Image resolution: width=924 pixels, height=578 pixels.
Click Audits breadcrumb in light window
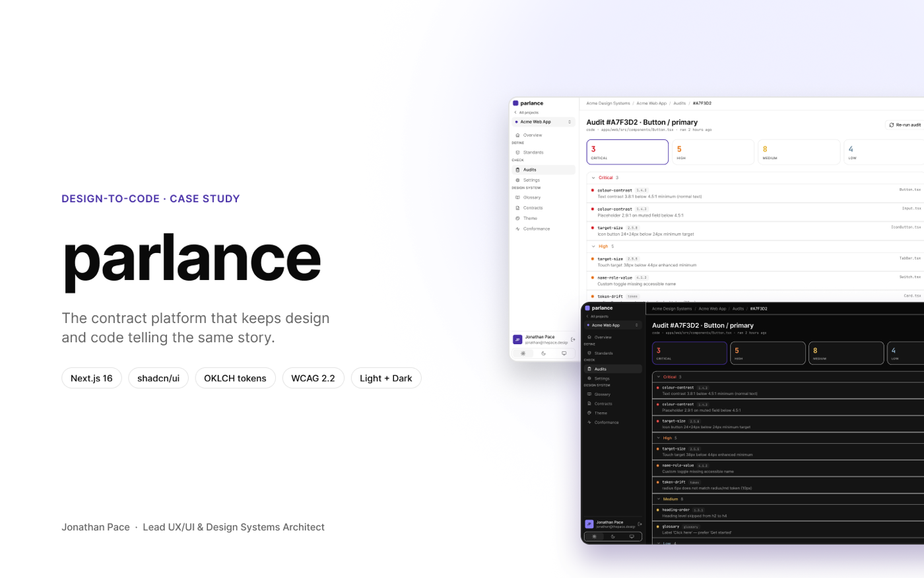click(680, 104)
